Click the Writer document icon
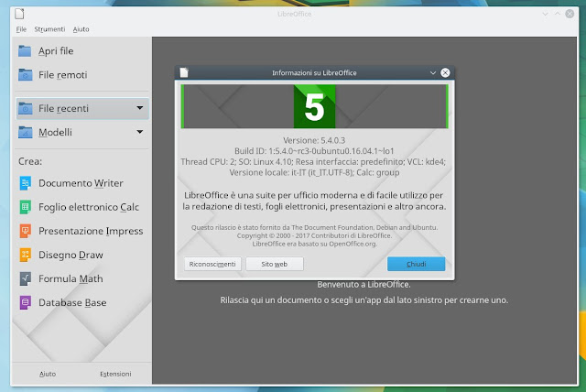Screen dimensions: 586x392 (25, 183)
